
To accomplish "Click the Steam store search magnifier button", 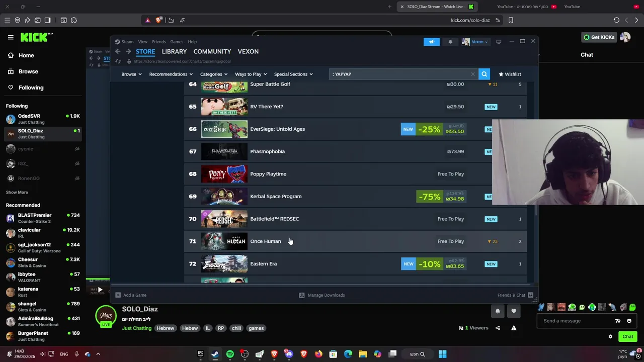I will tap(484, 74).
